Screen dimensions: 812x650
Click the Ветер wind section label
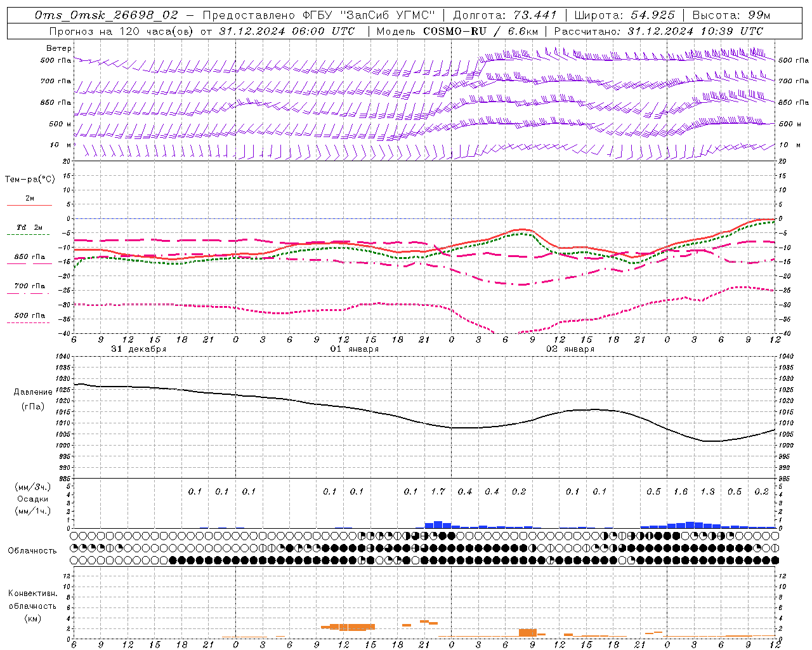click(58, 48)
